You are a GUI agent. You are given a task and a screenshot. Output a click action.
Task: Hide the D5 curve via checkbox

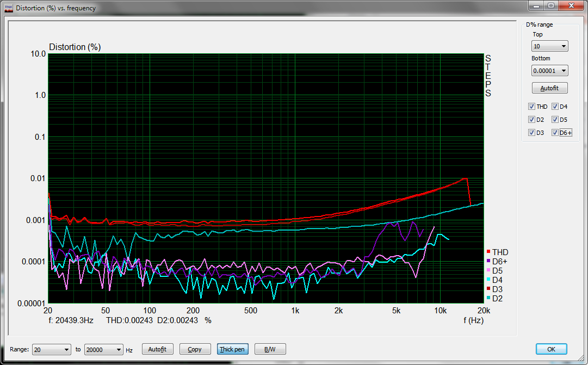pyautogui.click(x=555, y=120)
